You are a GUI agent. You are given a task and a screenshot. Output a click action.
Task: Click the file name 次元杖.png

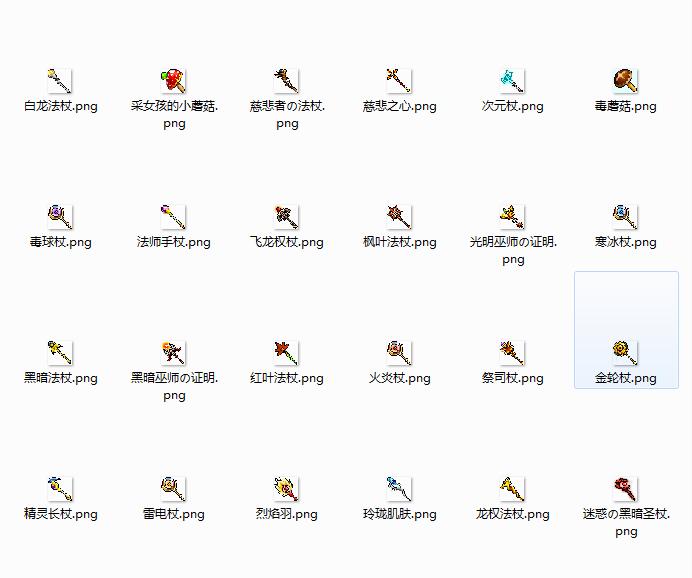click(512, 106)
